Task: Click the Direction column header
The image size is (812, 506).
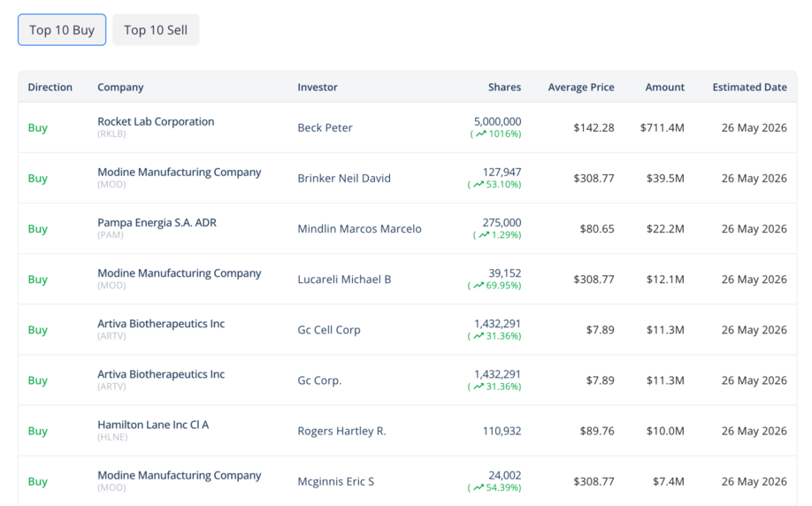Action: [50, 87]
